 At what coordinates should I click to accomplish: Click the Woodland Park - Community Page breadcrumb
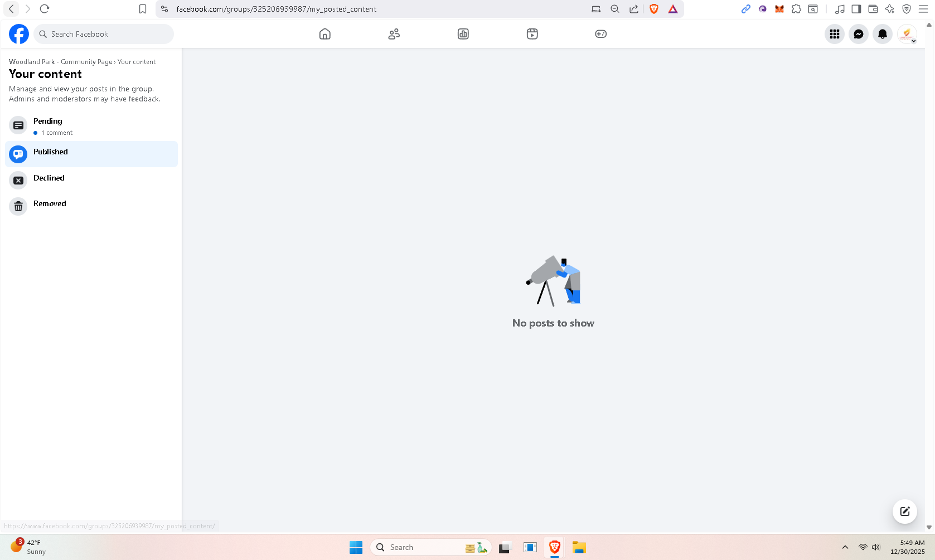pyautogui.click(x=60, y=62)
